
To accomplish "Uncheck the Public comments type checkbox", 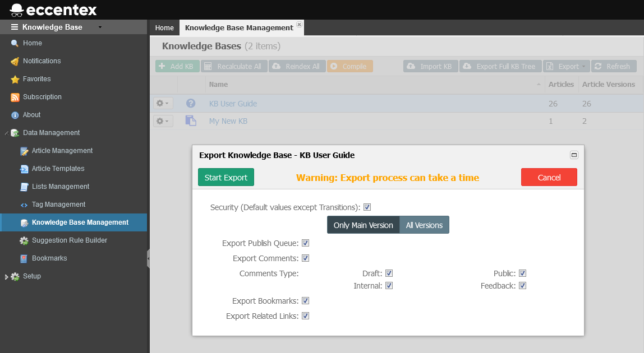I will 522,273.
